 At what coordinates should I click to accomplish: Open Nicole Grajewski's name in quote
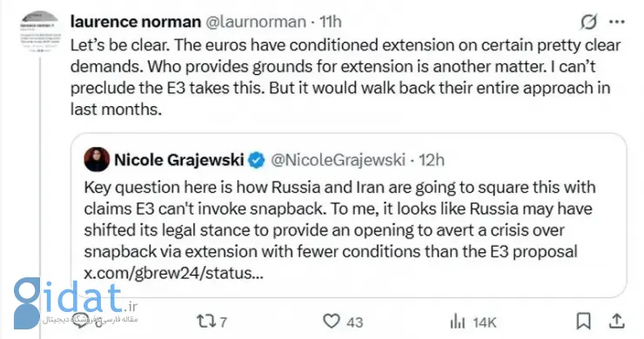pos(179,160)
